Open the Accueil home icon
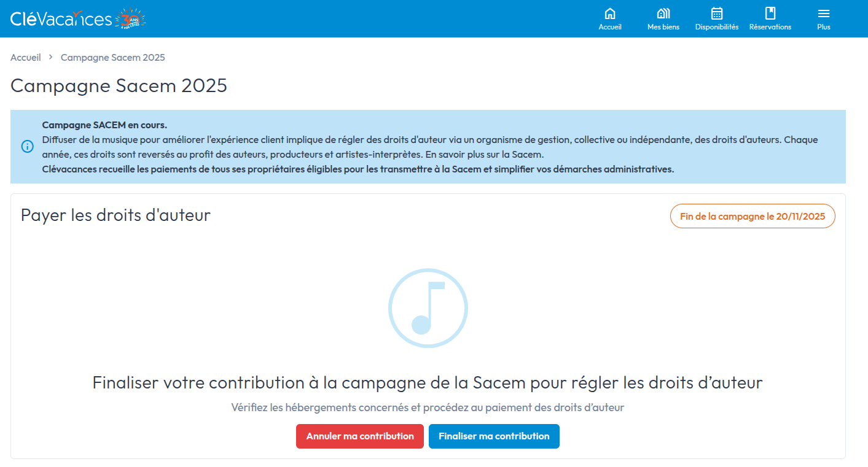Image resolution: width=868 pixels, height=467 pixels. [610, 14]
